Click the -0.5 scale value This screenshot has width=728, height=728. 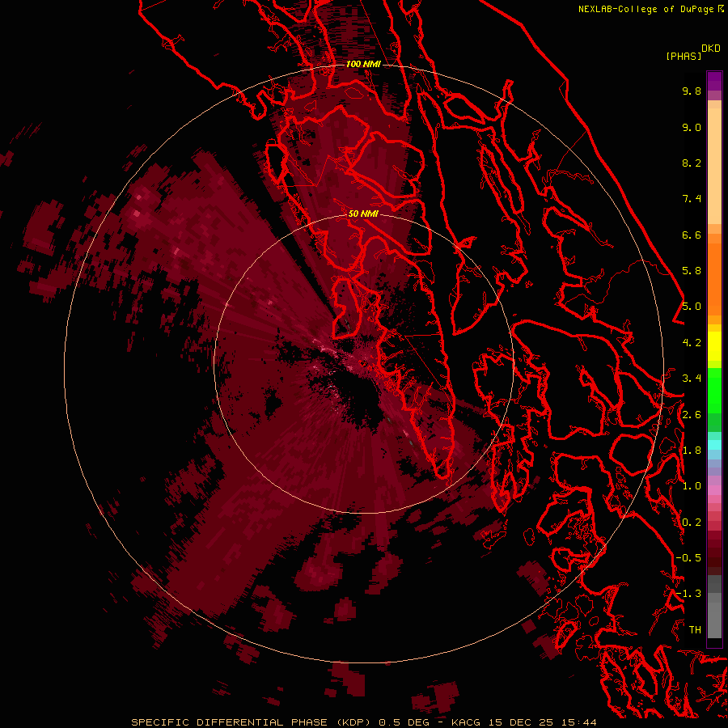tap(688, 558)
